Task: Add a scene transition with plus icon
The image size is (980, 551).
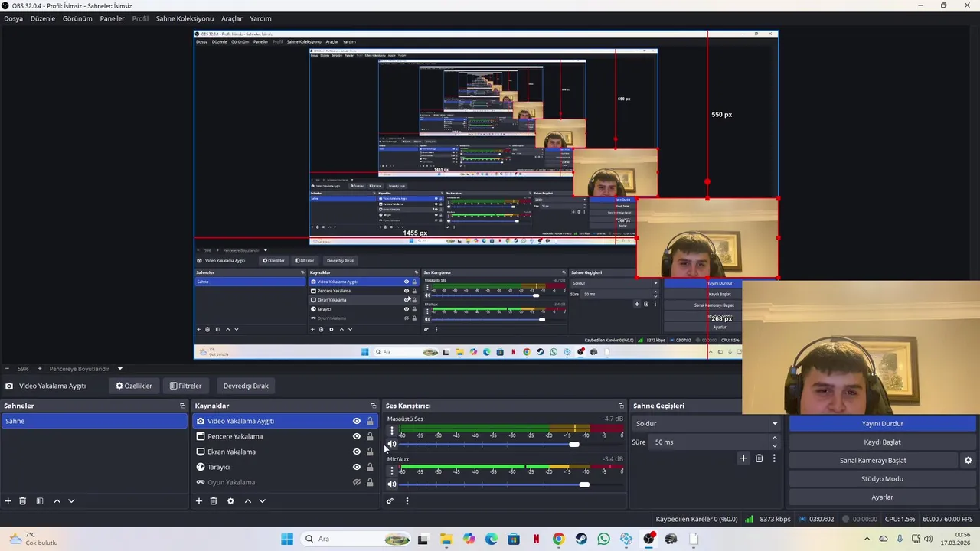Action: [743, 458]
